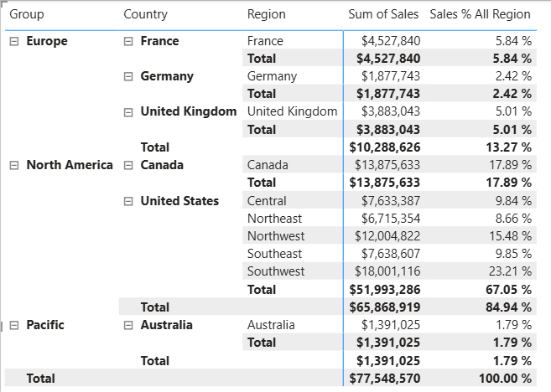Sort by the Group column header
The width and height of the screenshot is (551, 392).
[27, 14]
